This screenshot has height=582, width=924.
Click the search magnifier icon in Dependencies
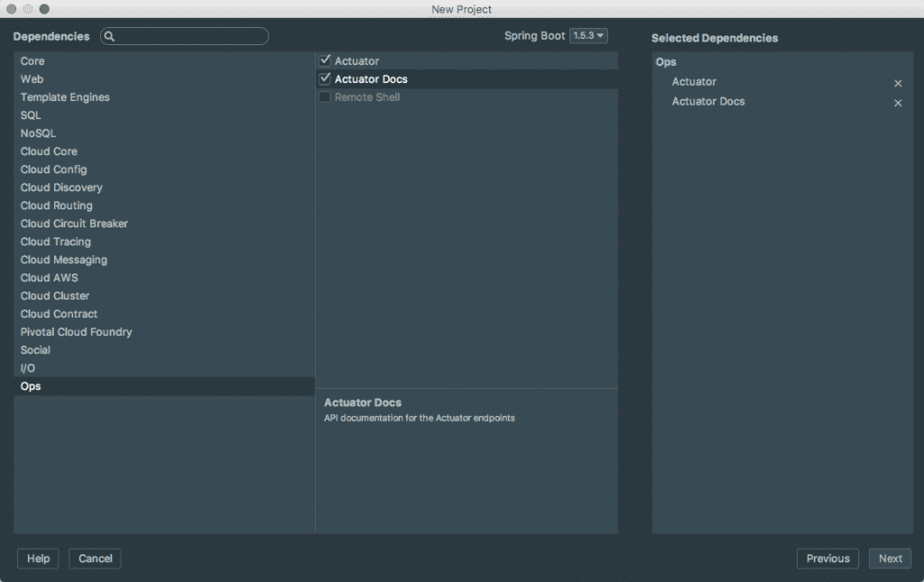pos(109,37)
